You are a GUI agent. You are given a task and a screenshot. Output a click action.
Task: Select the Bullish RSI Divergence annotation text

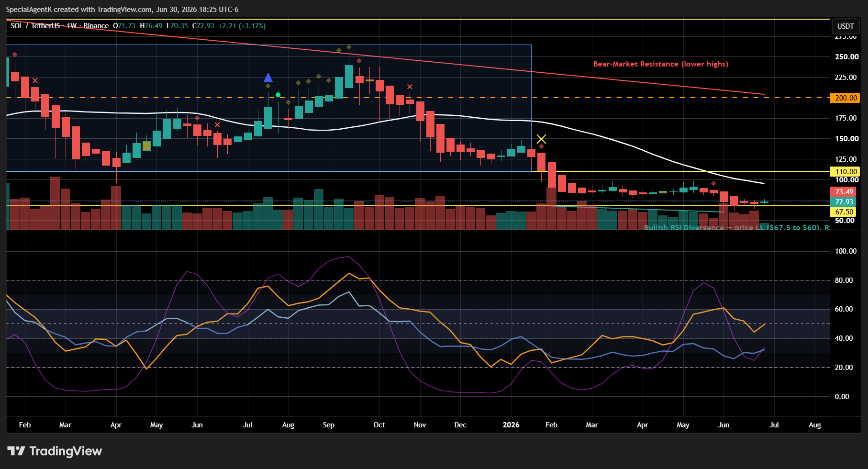coord(736,227)
